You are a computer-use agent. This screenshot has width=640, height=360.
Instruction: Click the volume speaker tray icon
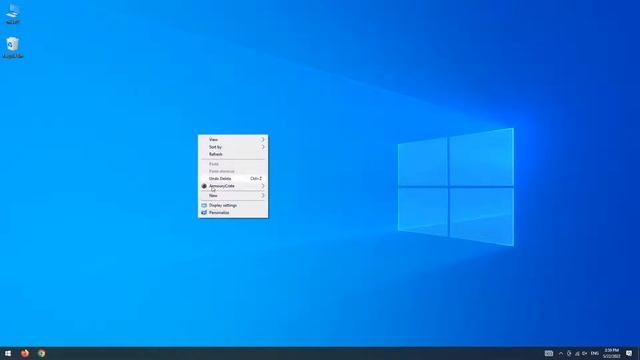pyautogui.click(x=584, y=353)
